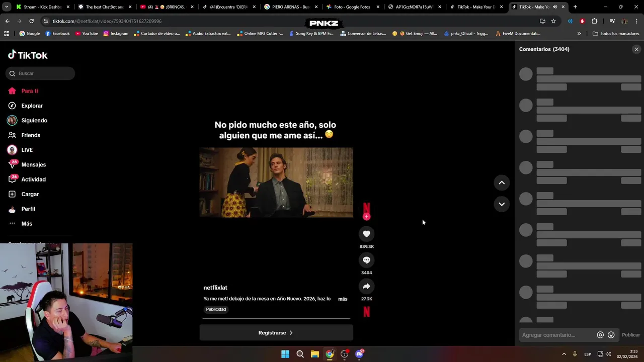Open YouTube bookmark
The image size is (644, 362).
[87, 34]
